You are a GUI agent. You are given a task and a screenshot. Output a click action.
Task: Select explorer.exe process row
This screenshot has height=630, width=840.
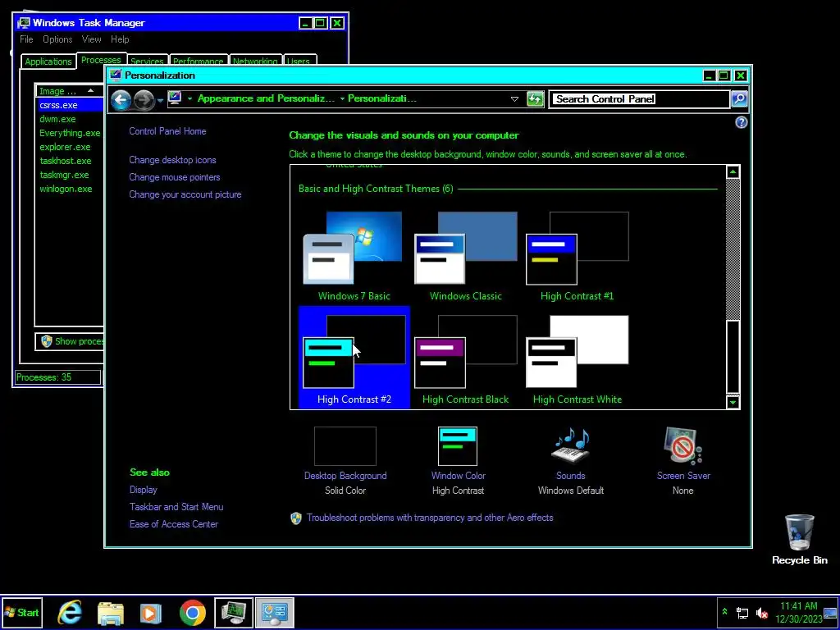point(70,148)
